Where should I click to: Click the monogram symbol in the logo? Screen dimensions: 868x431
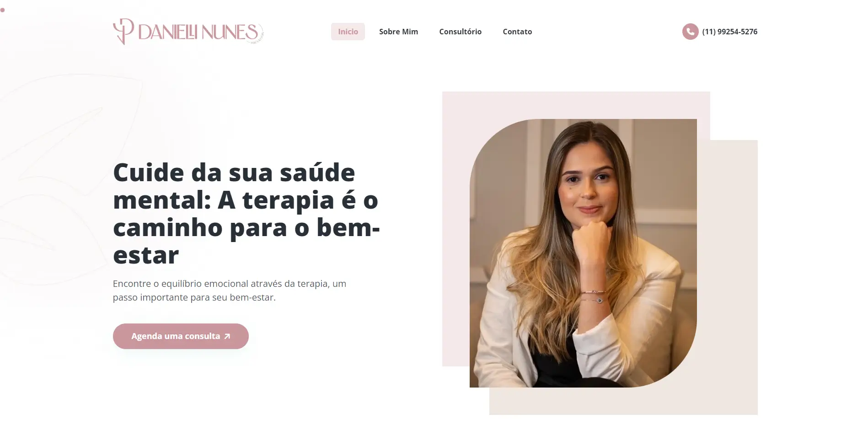coord(123,31)
